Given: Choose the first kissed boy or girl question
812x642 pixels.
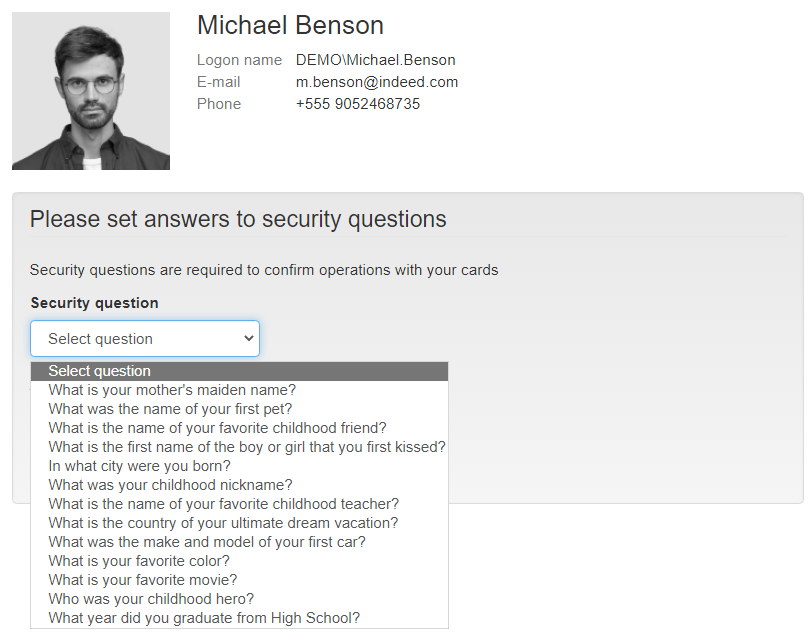Looking at the screenshot, I should tap(239, 447).
